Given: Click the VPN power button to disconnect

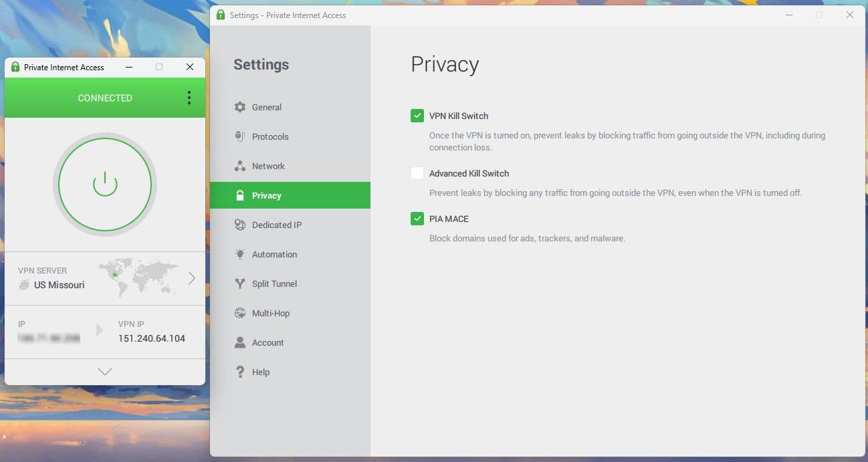Looking at the screenshot, I should tap(105, 184).
